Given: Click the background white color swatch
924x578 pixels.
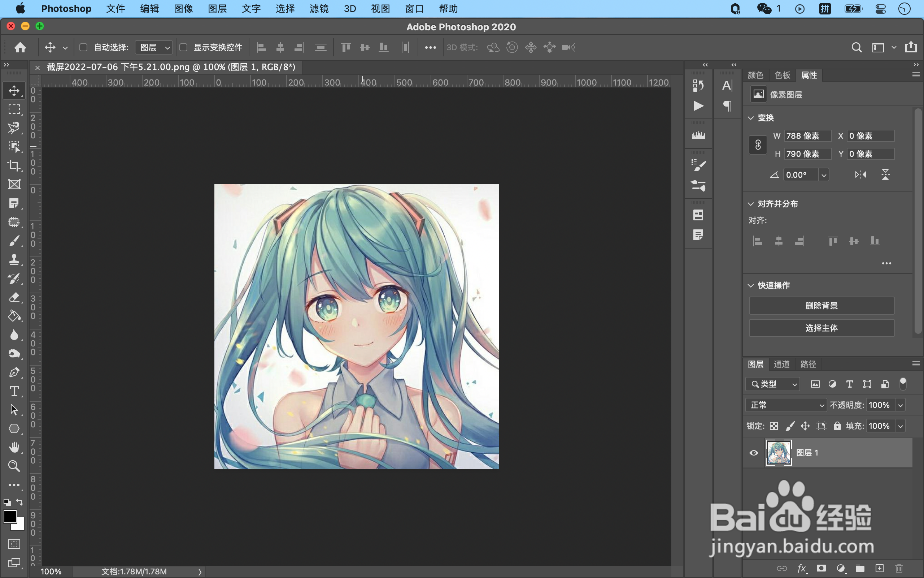Looking at the screenshot, I should [x=19, y=526].
